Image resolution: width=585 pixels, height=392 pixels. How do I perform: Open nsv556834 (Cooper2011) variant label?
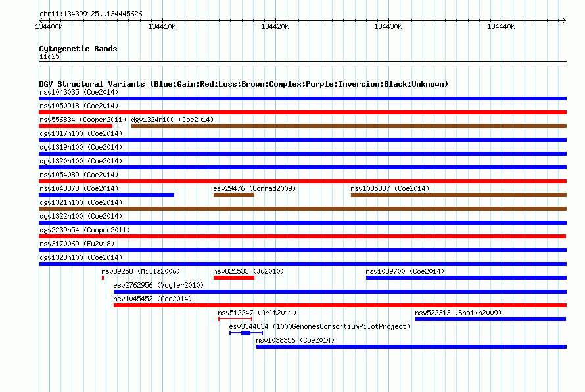(x=83, y=120)
